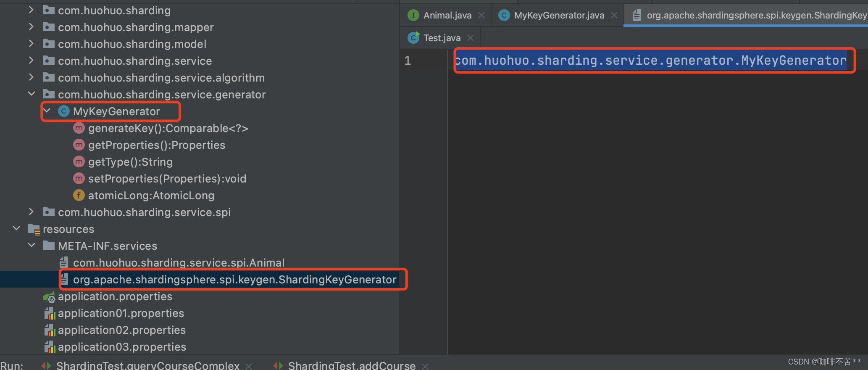868x370 pixels.
Task: Click the com.huohuo.sharding.model package folder icon
Action: 49,44
